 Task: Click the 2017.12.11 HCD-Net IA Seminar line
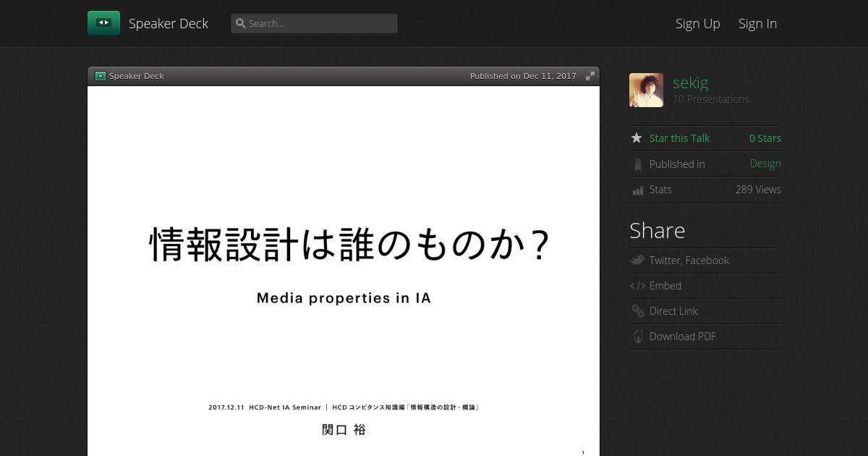344,408
